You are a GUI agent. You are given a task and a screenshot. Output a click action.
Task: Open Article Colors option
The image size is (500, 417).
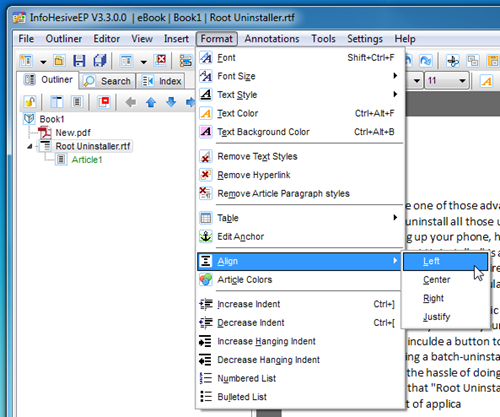click(x=300, y=280)
